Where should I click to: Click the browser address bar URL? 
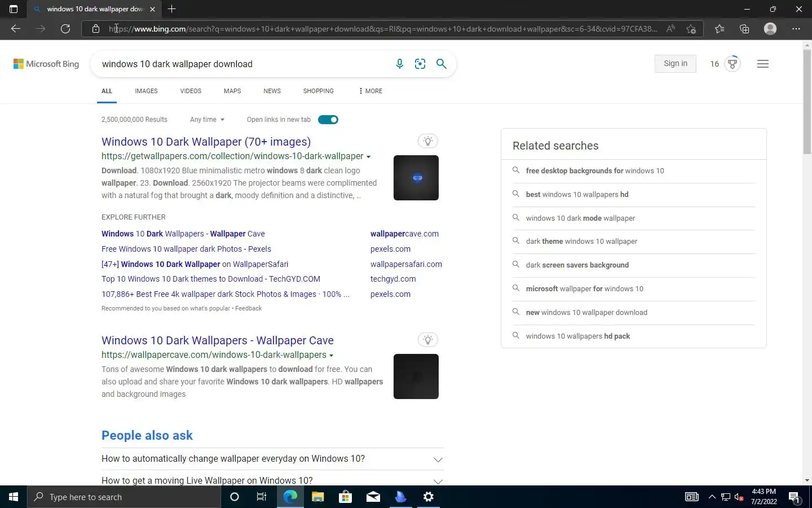pyautogui.click(x=382, y=29)
